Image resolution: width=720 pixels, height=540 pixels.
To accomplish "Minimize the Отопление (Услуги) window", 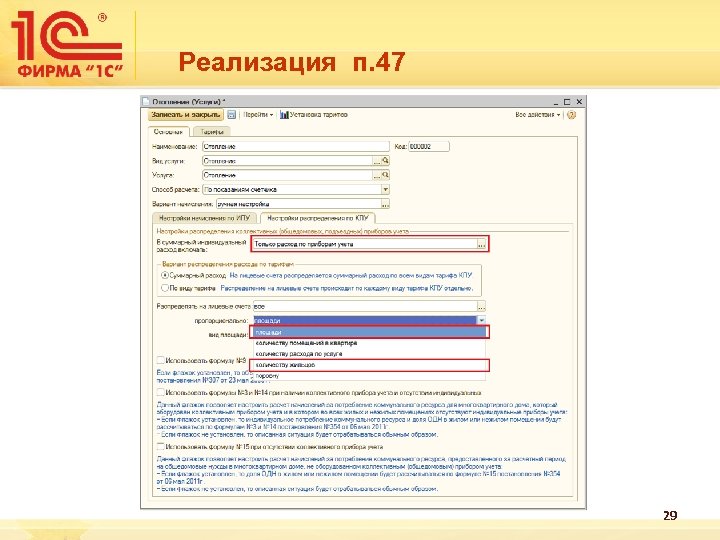I will (x=556, y=102).
